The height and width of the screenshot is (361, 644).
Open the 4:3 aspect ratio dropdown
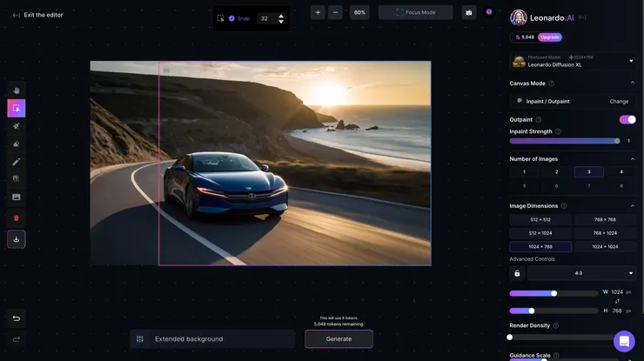(x=580, y=273)
